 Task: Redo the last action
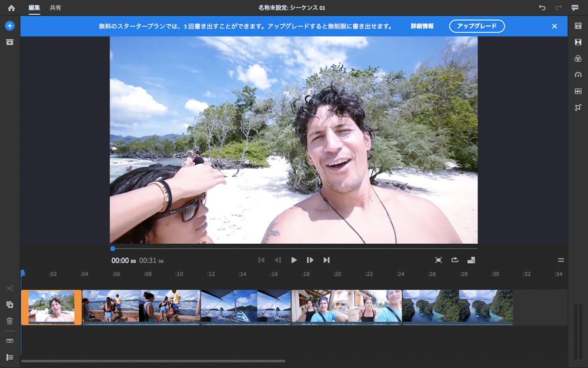coord(559,8)
